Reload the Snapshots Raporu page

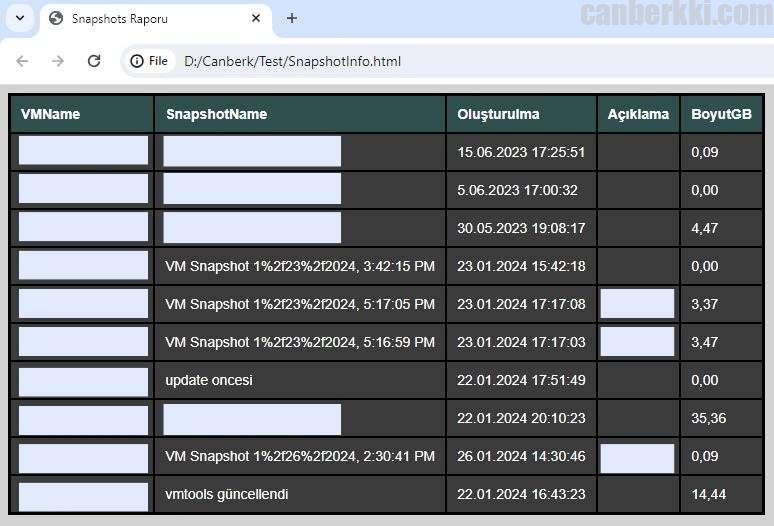coord(94,61)
